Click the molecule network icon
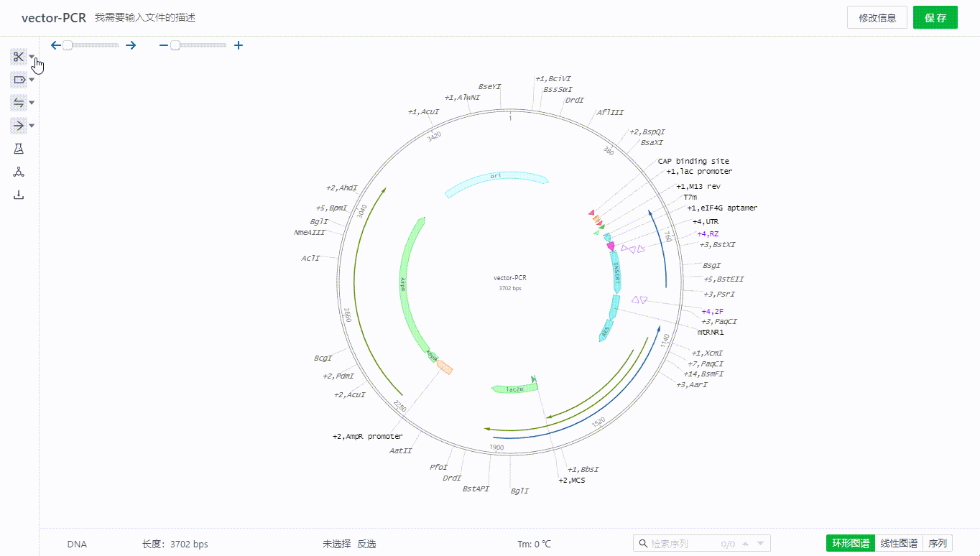The height and width of the screenshot is (556, 980). click(19, 172)
